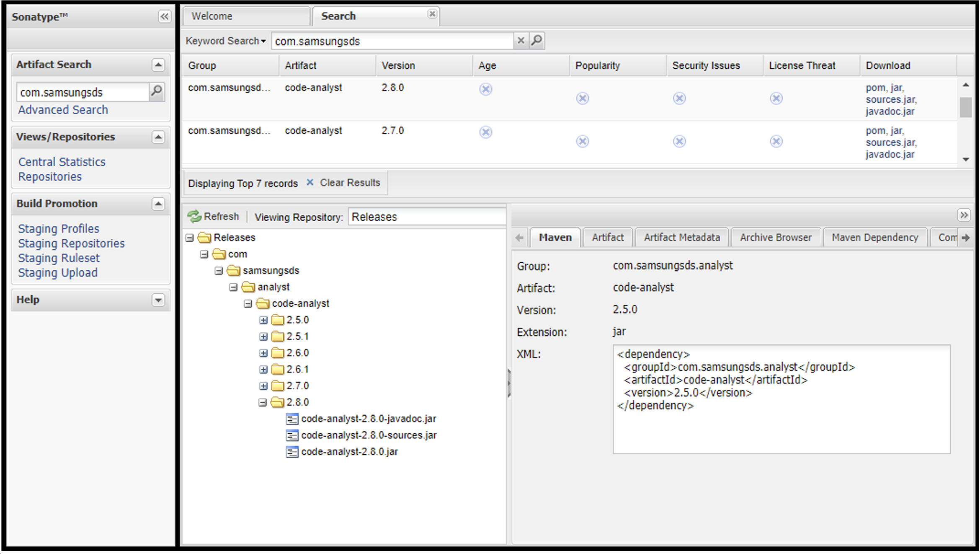Collapse the Sonatype left sidebar
Viewport: 980px width, 554px height.
(164, 16)
